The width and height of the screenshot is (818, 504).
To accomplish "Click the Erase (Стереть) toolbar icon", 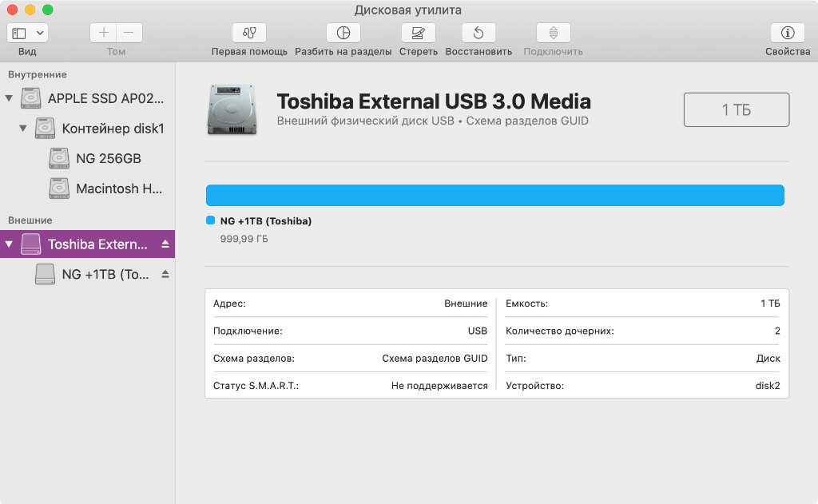I will click(418, 33).
